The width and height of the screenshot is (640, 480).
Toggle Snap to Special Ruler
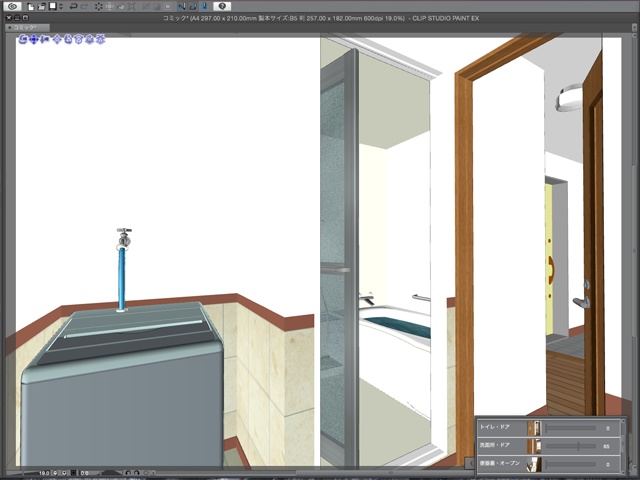click(x=193, y=7)
